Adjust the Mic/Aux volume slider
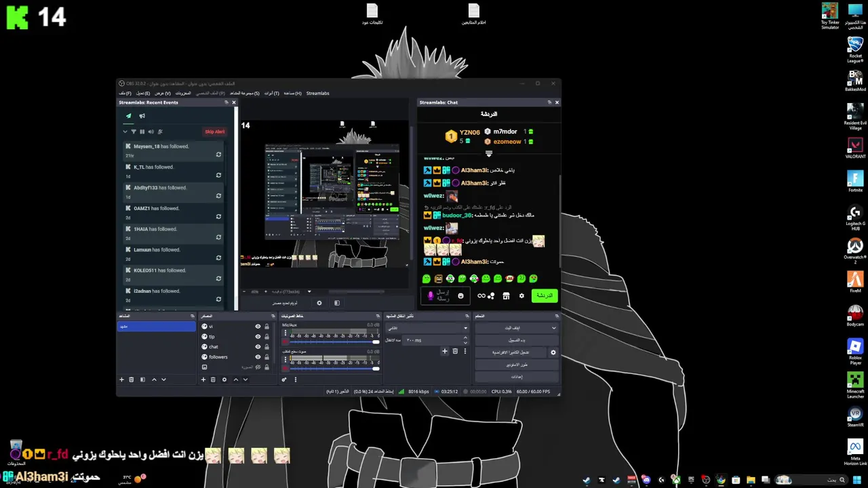Screen dimensions: 868x488 pos(334,342)
